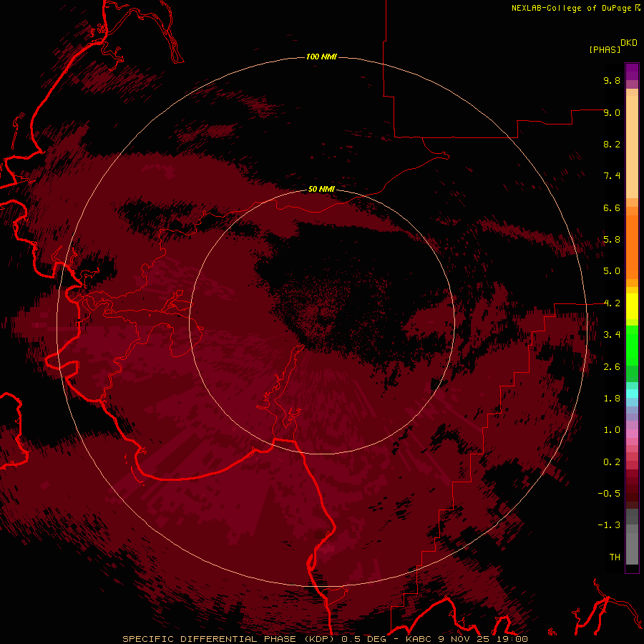
Task: Click the SPECIFIC DIFFERENTIAL PHASE (KDP) caption
Action: coord(228,639)
